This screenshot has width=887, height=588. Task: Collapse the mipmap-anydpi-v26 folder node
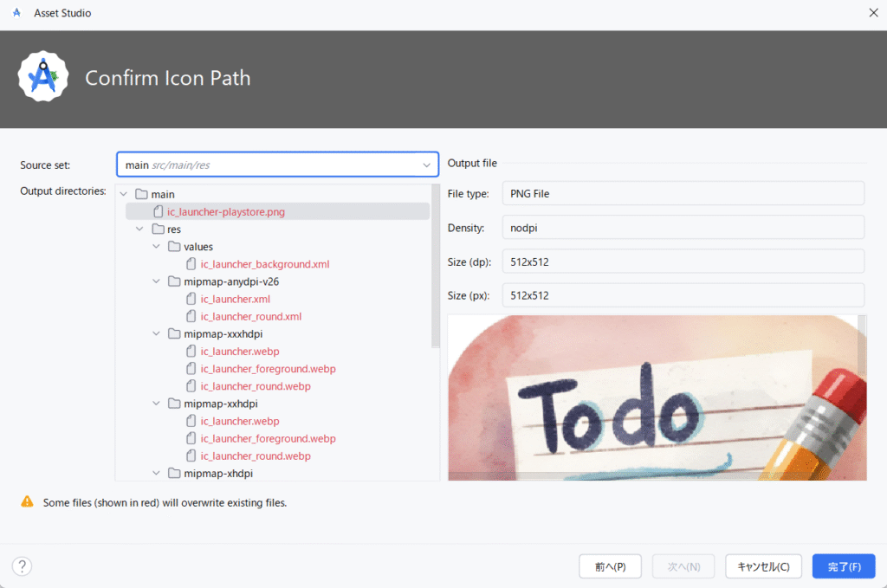tap(157, 281)
